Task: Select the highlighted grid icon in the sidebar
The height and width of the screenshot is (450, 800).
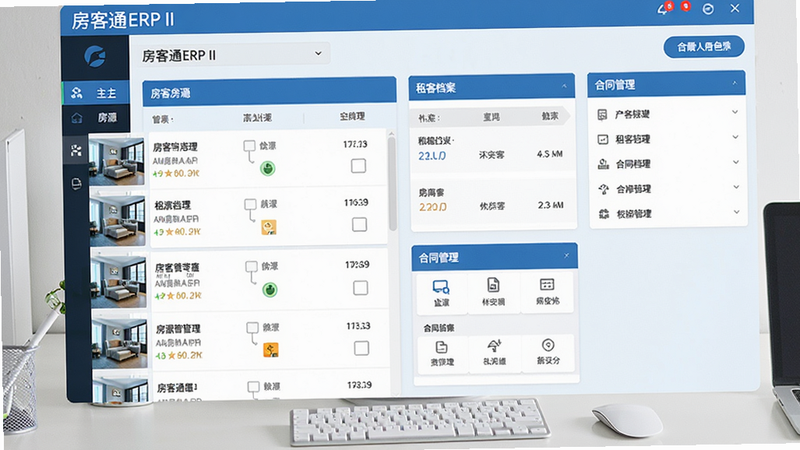Action: (76, 150)
